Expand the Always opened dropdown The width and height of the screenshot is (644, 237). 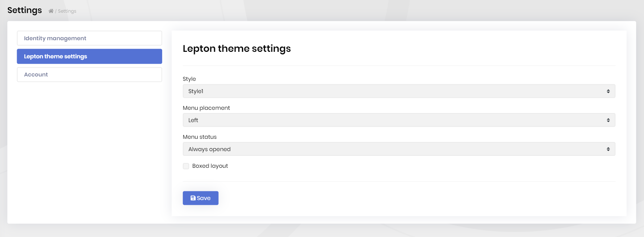(x=399, y=149)
